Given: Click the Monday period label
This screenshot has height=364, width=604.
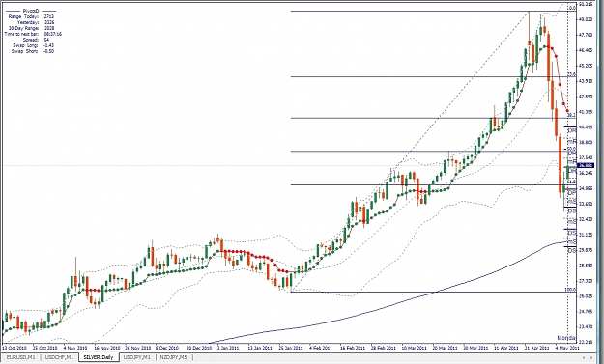Looking at the screenshot, I should click(x=566, y=338).
